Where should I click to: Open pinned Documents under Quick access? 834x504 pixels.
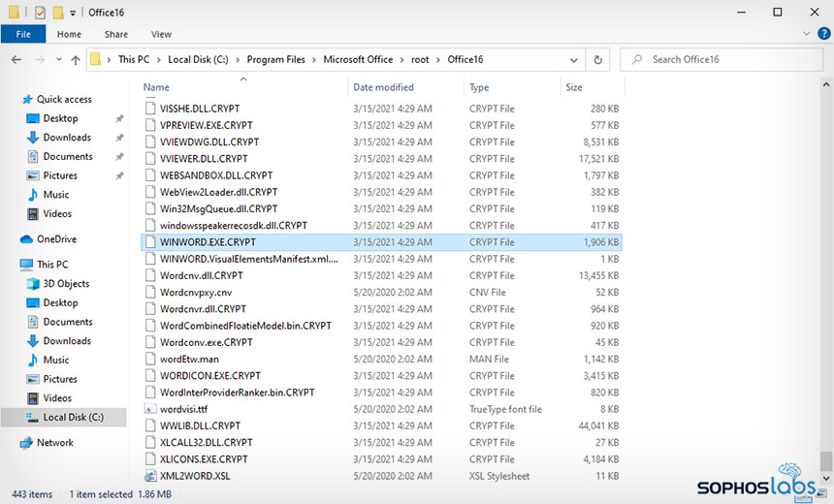[x=68, y=156]
